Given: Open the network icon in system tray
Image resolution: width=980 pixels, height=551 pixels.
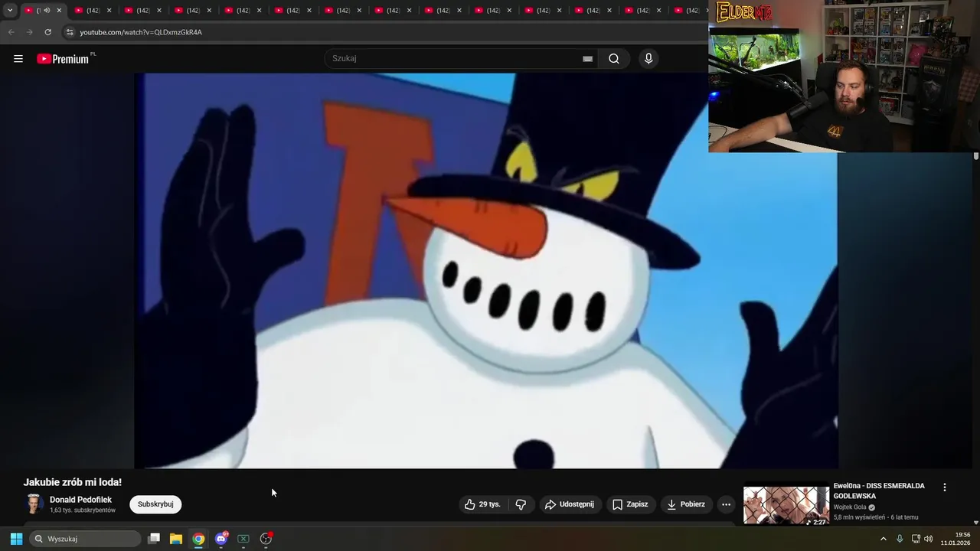Looking at the screenshot, I should (916, 539).
